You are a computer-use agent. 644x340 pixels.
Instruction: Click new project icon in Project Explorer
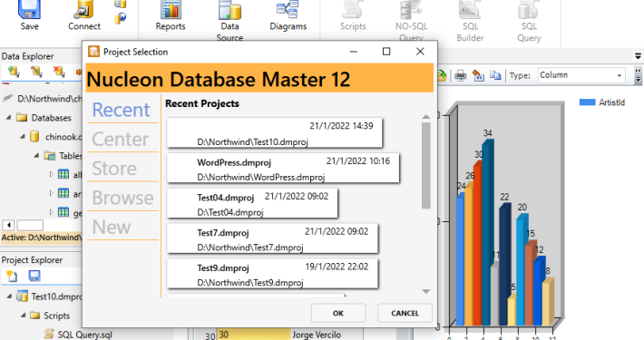[x=12, y=276]
